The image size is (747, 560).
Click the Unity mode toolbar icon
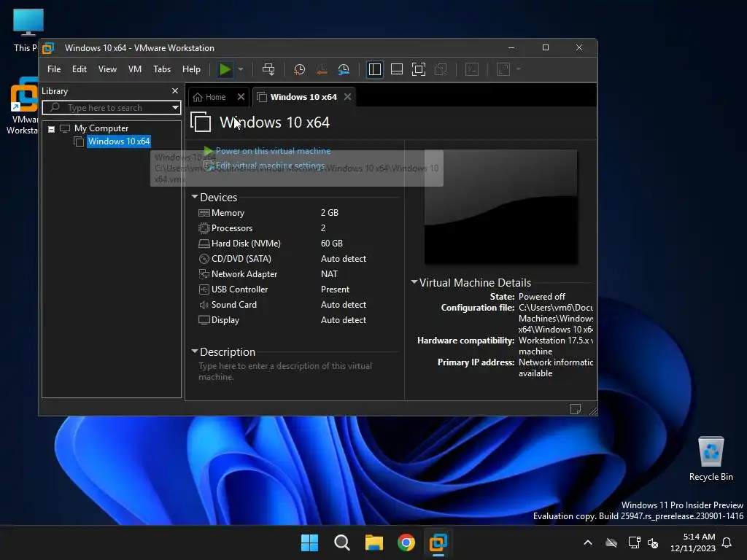441,69
